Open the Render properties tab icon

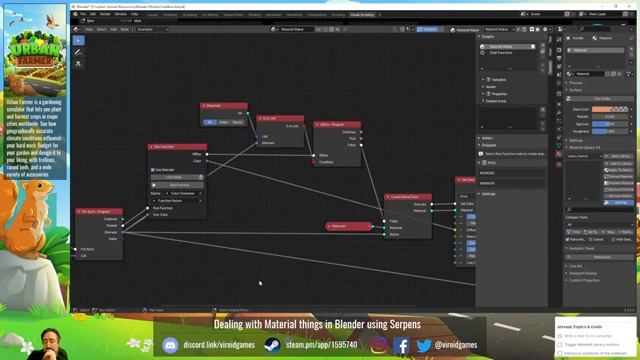point(559,50)
